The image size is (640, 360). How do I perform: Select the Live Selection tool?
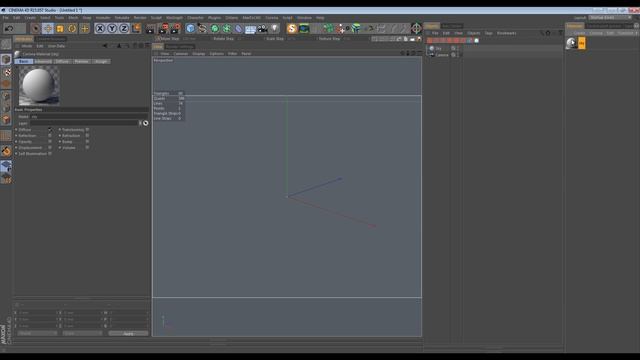pos(36,28)
